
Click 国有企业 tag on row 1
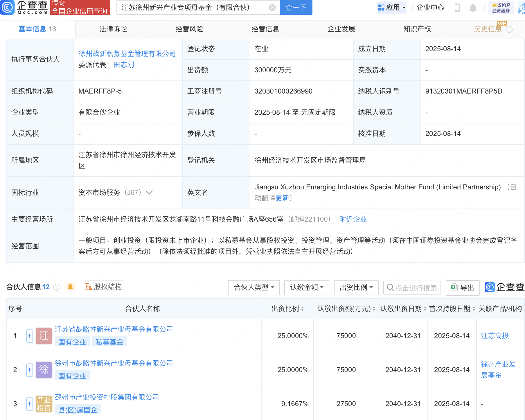(x=72, y=342)
